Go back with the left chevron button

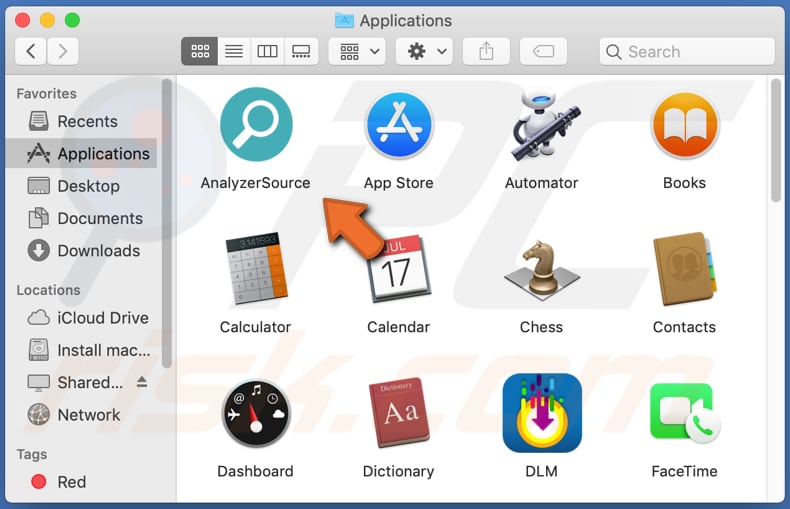[31, 51]
